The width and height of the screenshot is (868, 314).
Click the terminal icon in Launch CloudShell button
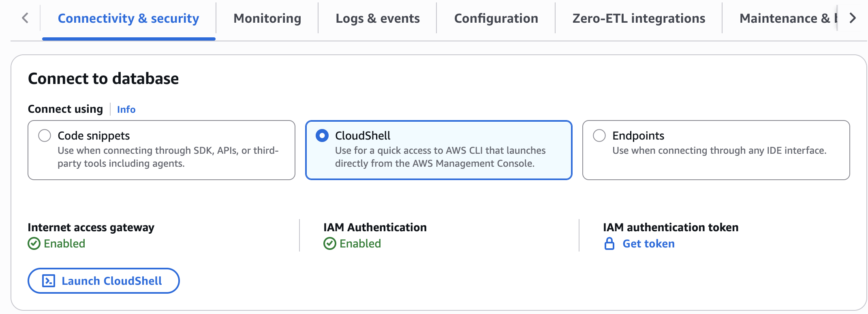[49, 280]
